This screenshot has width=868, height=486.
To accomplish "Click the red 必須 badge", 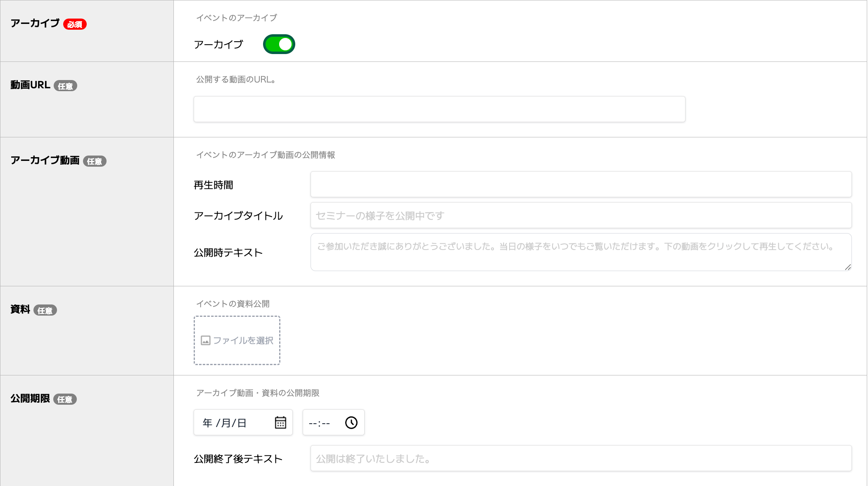I will (75, 24).
